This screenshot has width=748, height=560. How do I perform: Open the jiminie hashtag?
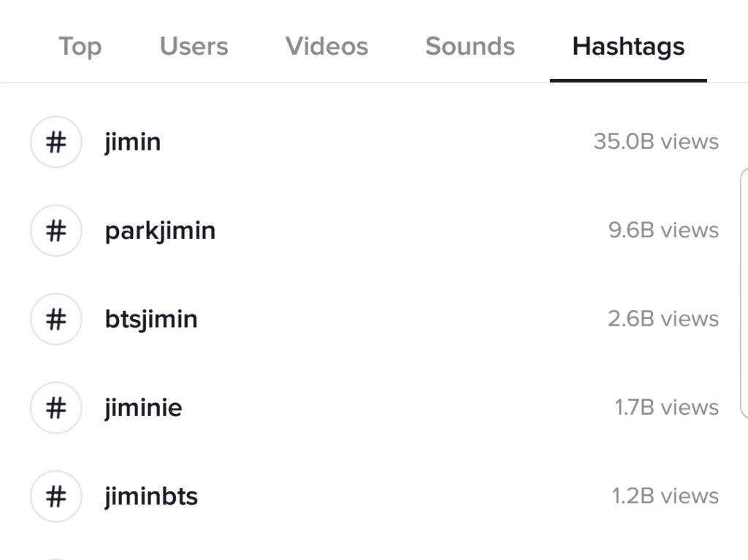143,407
